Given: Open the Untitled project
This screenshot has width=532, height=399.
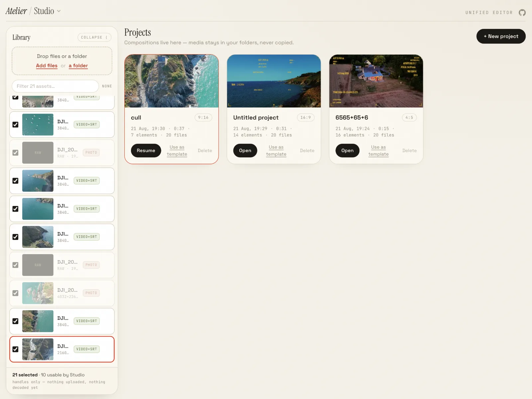Looking at the screenshot, I should [x=245, y=150].
